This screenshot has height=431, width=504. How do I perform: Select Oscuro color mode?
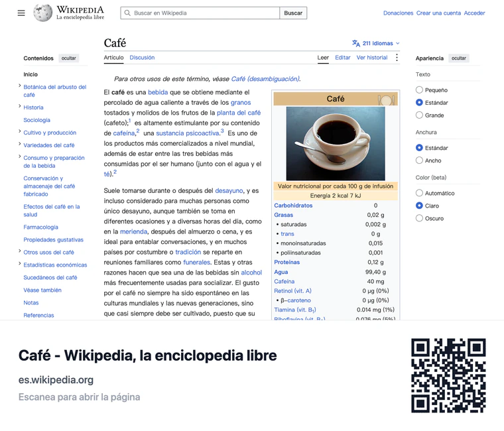[419, 218]
